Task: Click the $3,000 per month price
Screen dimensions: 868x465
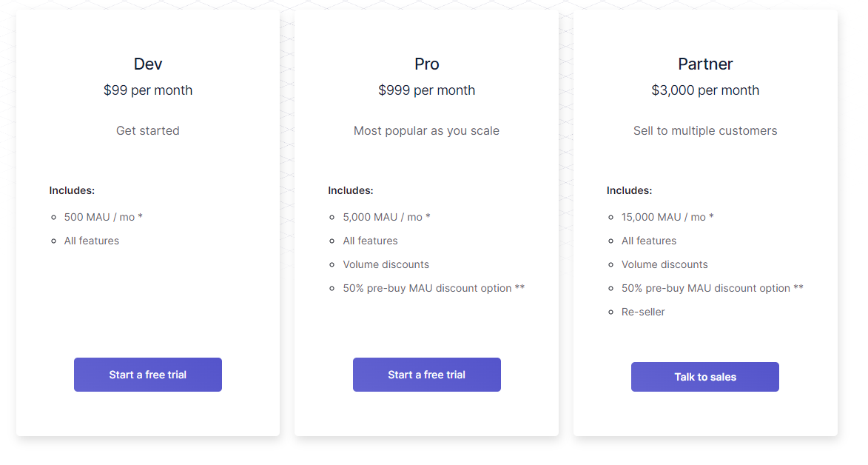Action: 705,90
